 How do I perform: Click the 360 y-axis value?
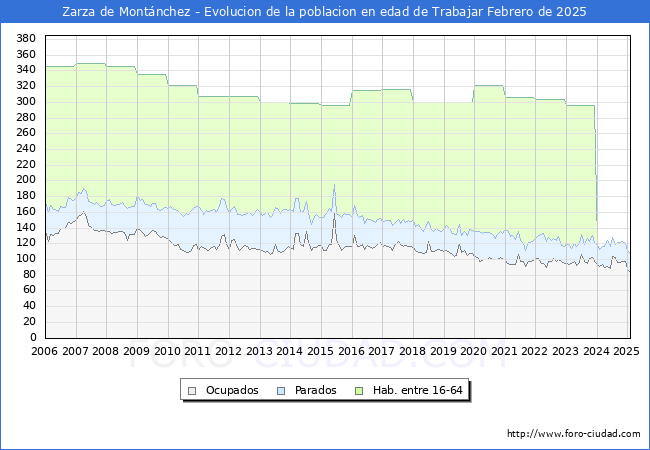click(26, 54)
